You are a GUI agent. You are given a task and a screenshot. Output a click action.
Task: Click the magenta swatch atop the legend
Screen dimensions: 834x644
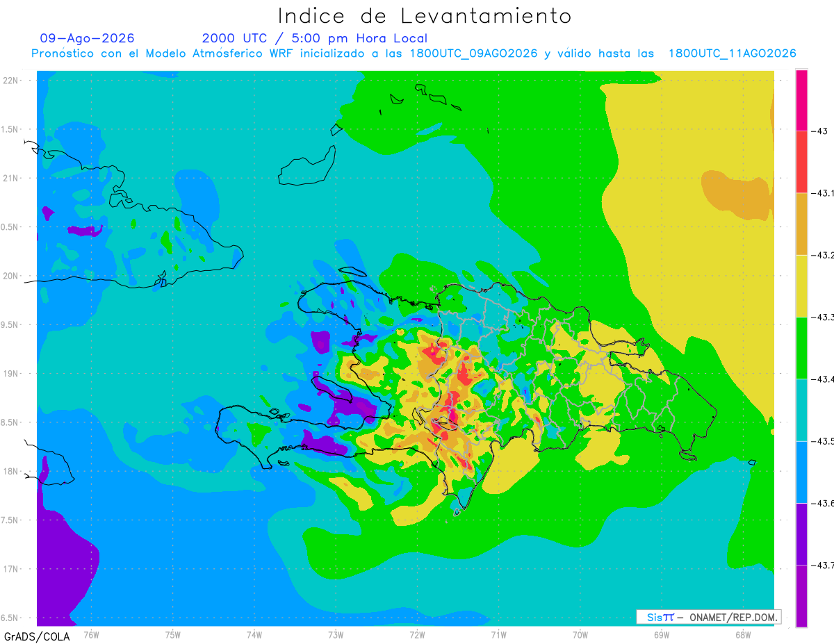point(801,100)
